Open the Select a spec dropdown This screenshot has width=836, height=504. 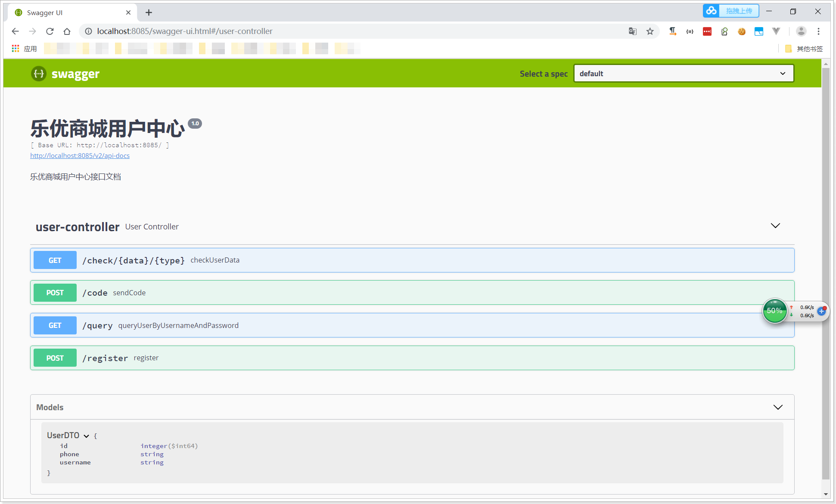(x=683, y=74)
